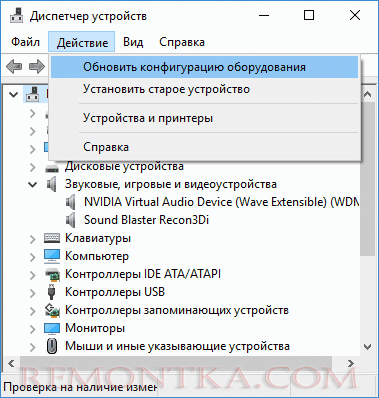Click the horizontal scrollbar right arrow
Screen dimensions: 379x398
(351, 363)
